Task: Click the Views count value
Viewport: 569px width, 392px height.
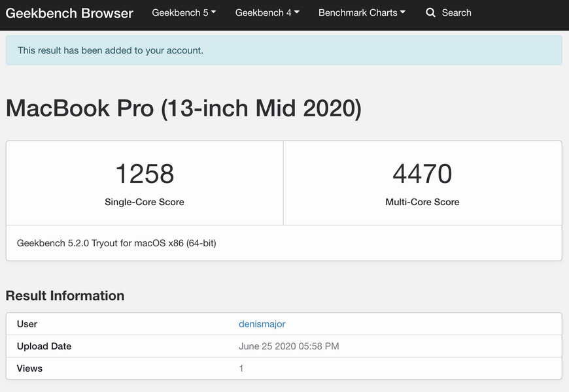Action: [x=241, y=368]
